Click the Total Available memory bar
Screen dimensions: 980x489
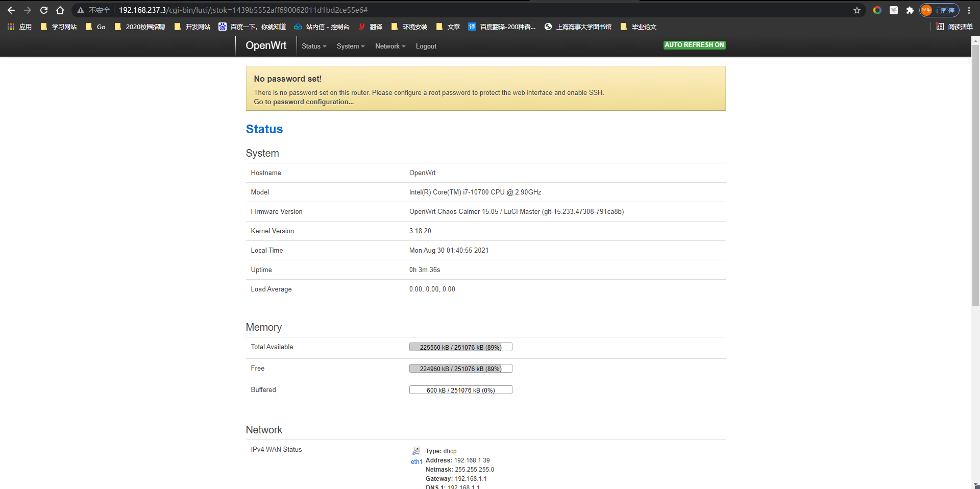pos(460,347)
